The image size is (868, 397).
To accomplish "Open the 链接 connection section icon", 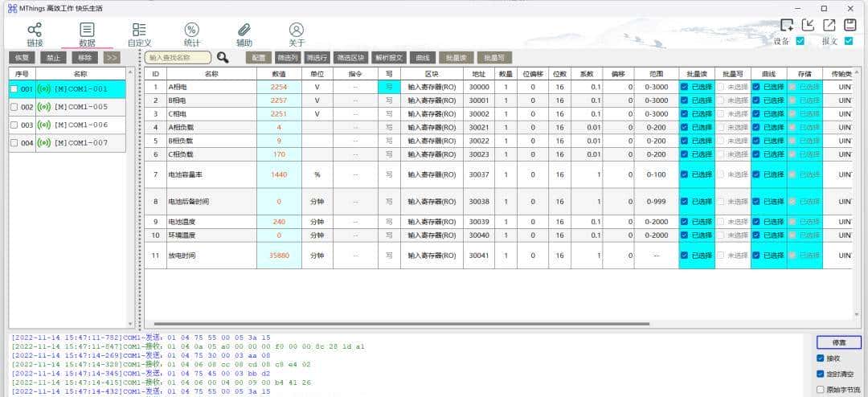I will coord(35,30).
